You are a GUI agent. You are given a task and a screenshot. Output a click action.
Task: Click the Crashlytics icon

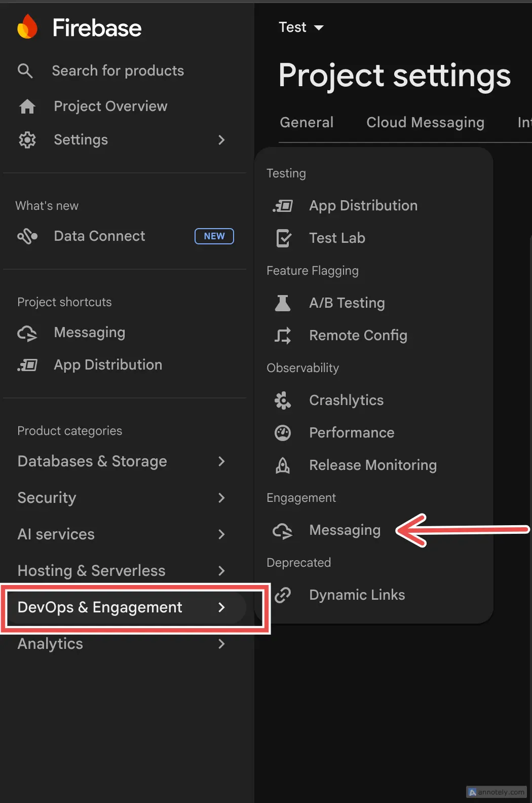(x=283, y=400)
